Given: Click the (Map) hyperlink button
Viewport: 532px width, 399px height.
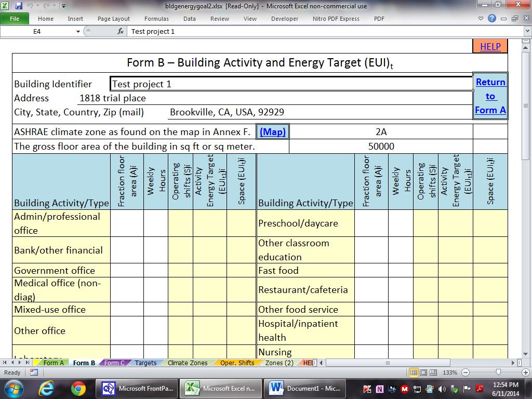Looking at the screenshot, I should pyautogui.click(x=273, y=132).
